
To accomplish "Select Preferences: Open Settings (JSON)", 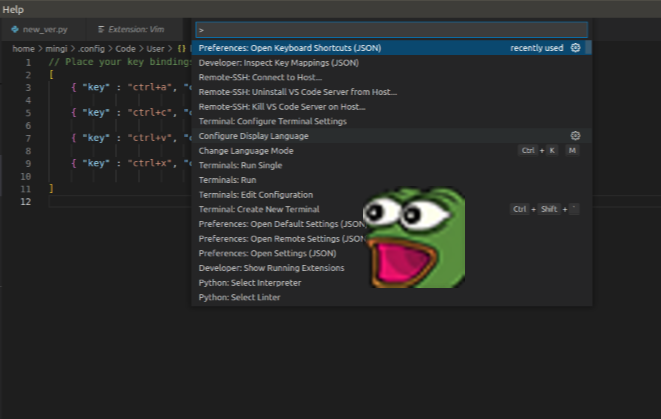I will click(x=392, y=253).
